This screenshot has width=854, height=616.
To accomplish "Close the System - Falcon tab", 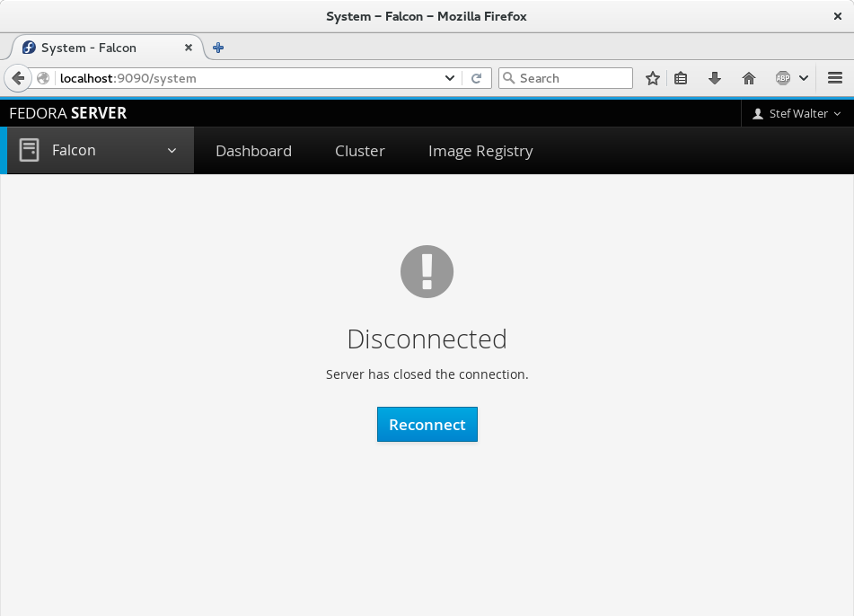I will pos(189,48).
